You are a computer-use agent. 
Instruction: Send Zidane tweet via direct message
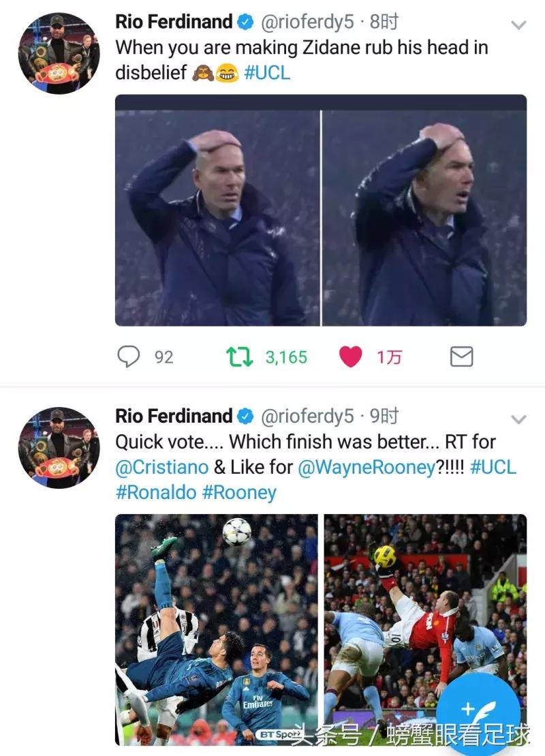[x=461, y=357]
